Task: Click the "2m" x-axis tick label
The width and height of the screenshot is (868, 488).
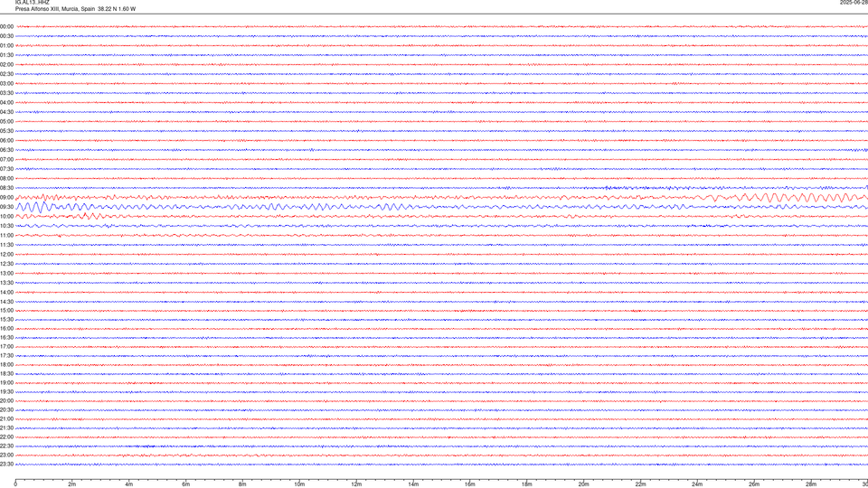Action: click(72, 484)
